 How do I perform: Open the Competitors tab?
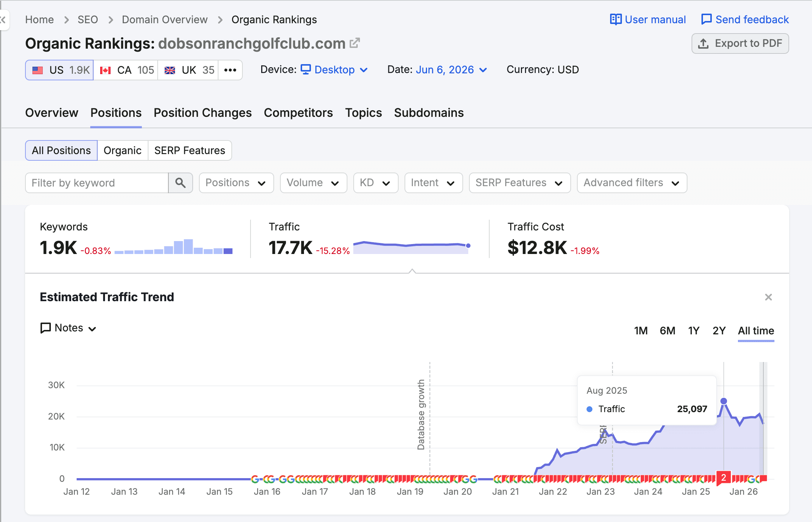(298, 113)
